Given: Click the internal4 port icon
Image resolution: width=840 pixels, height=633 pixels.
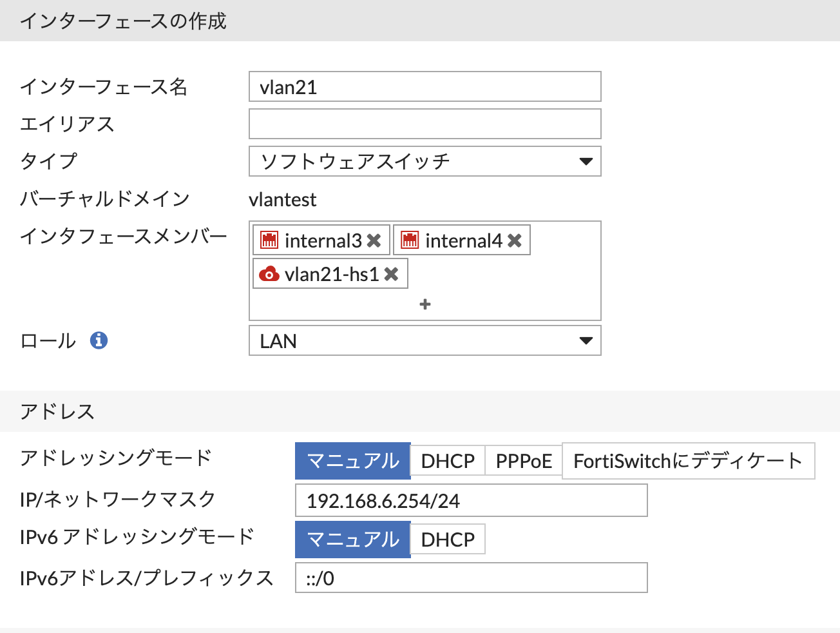Looking at the screenshot, I should [x=410, y=240].
